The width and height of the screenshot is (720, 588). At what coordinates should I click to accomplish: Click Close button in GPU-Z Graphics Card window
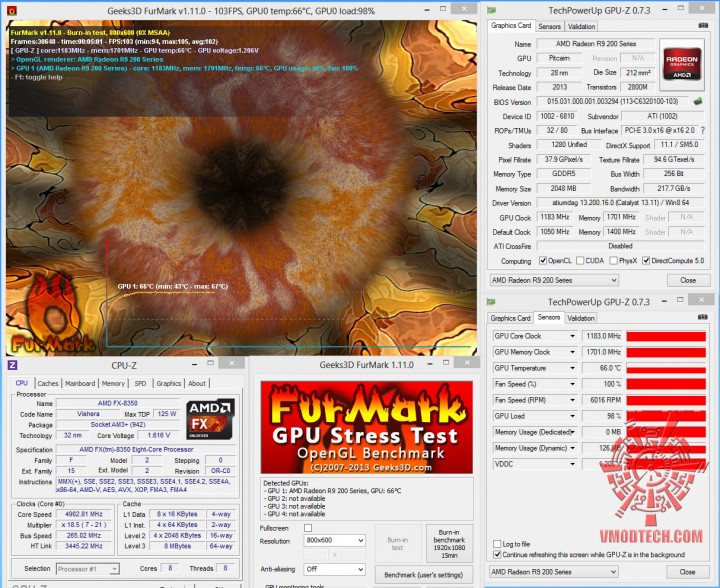coord(688,280)
